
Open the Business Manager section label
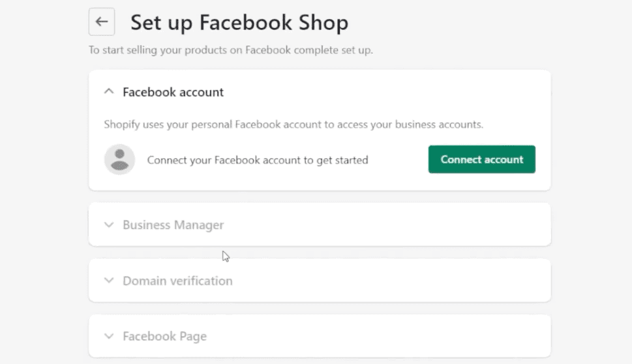coord(173,225)
